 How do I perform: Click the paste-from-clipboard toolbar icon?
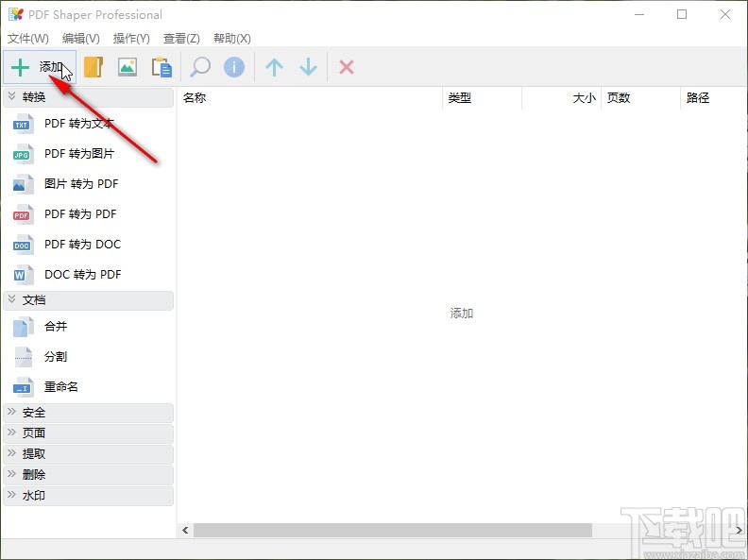[161, 67]
